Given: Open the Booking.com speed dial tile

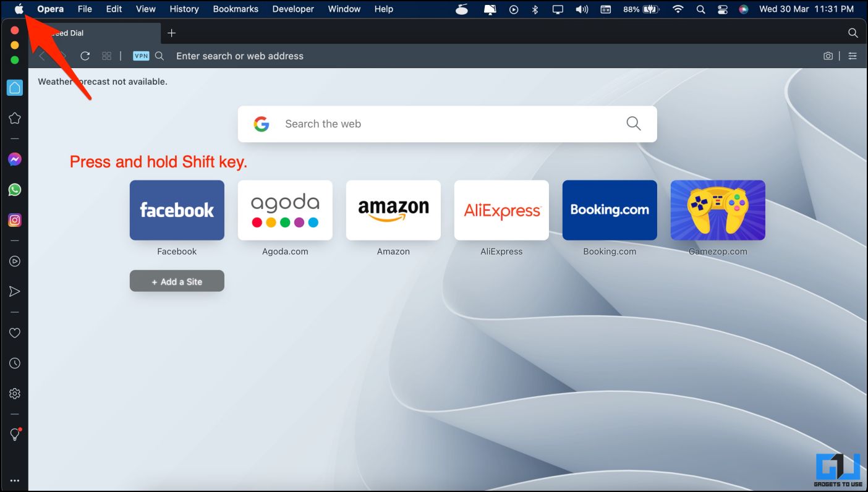Looking at the screenshot, I should (x=610, y=210).
